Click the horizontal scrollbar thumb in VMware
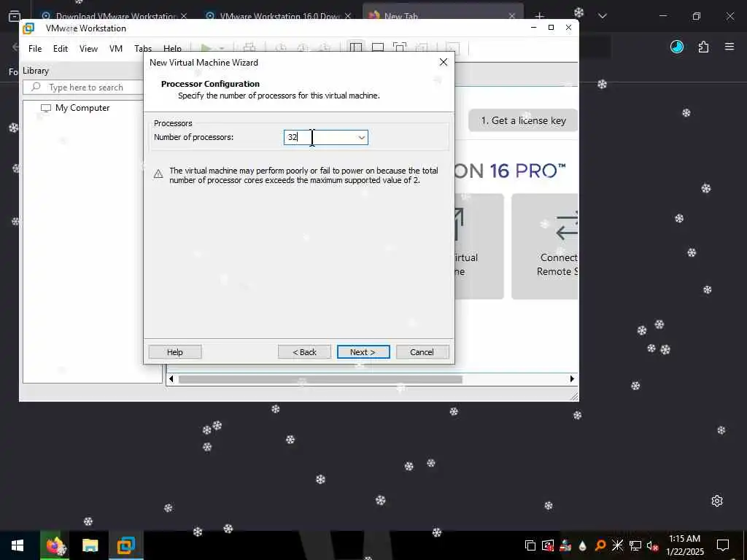 (320, 379)
